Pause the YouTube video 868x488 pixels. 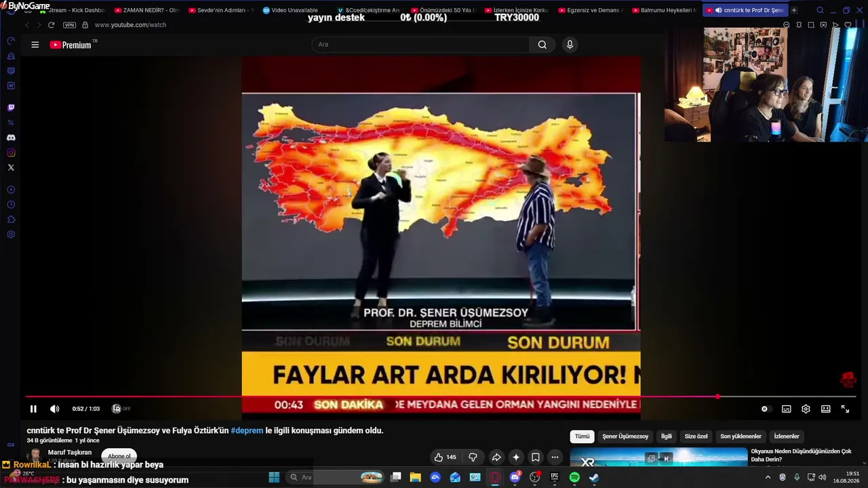pos(33,409)
